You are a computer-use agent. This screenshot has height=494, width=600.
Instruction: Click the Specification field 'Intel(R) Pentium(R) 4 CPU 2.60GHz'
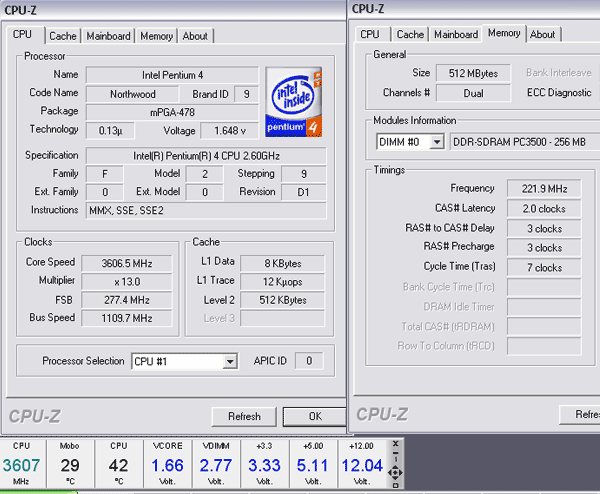coord(206,156)
